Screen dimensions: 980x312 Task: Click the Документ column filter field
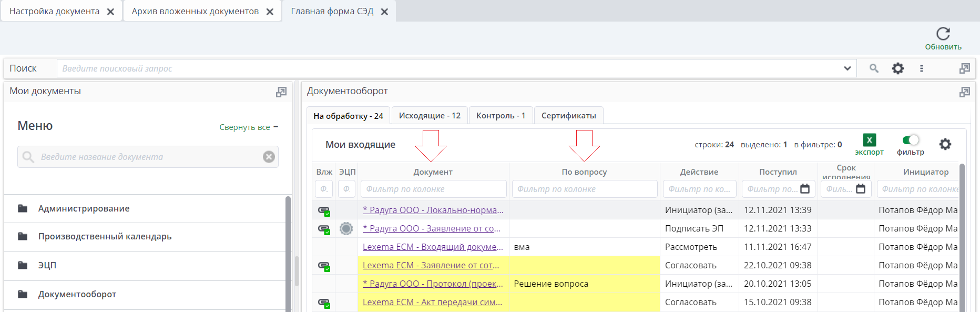pos(433,189)
